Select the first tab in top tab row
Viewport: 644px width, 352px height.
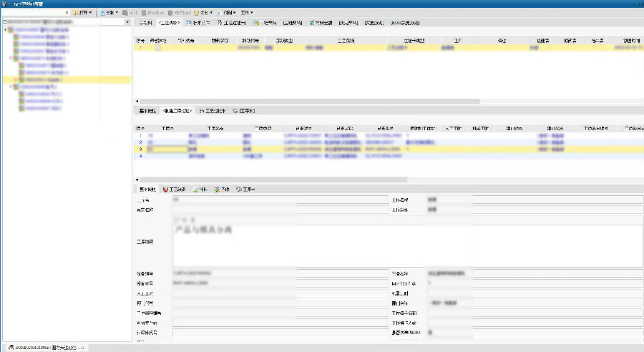(145, 23)
